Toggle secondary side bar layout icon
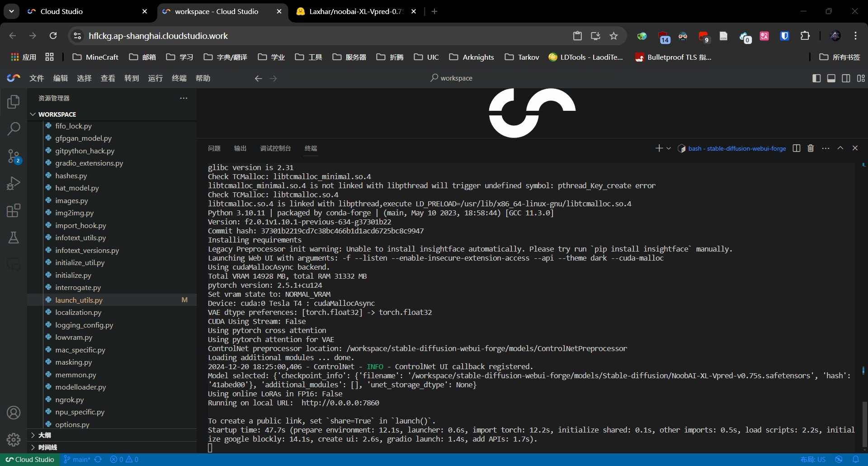This screenshot has height=466, width=868. (846, 78)
